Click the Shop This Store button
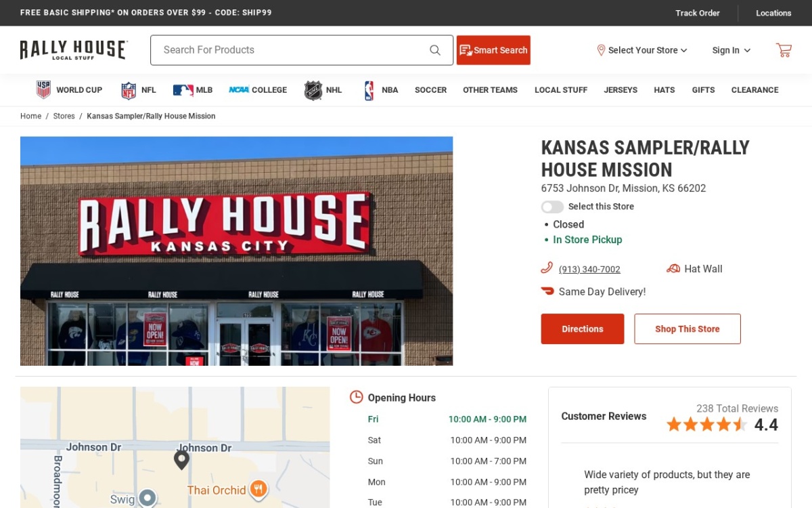This screenshot has height=508, width=812. pos(687,329)
